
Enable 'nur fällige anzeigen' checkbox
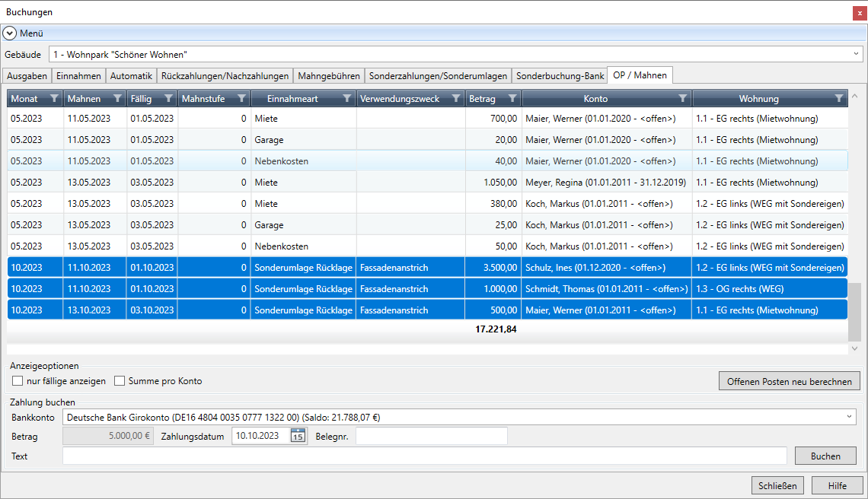tap(18, 380)
